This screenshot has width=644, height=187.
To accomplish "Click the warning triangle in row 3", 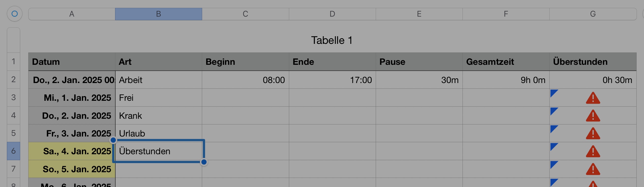I will tap(593, 98).
